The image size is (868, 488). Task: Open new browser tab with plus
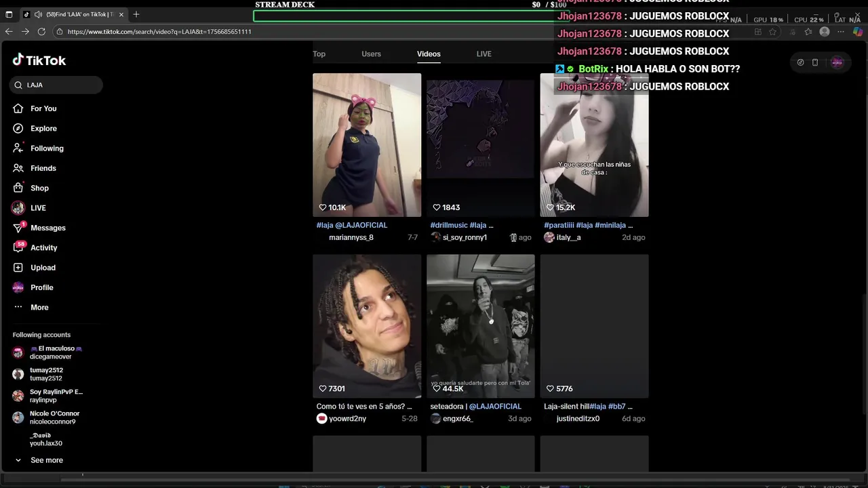coord(136,14)
